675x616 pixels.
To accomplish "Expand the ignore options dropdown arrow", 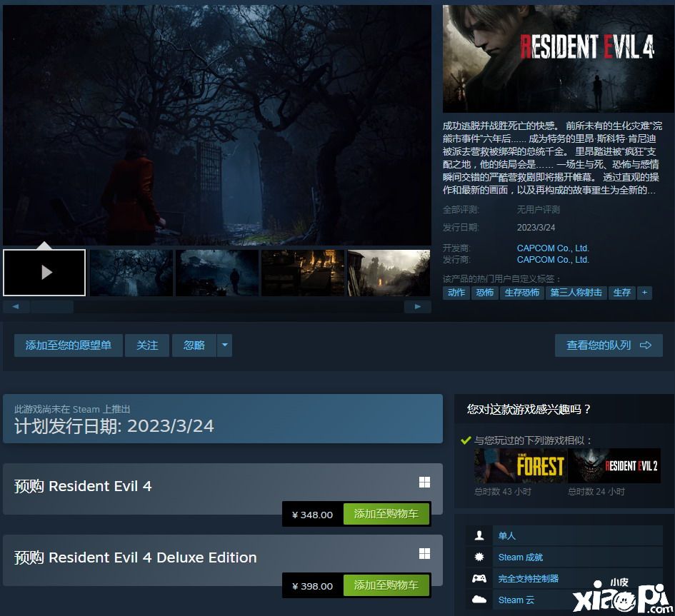I will (x=225, y=345).
